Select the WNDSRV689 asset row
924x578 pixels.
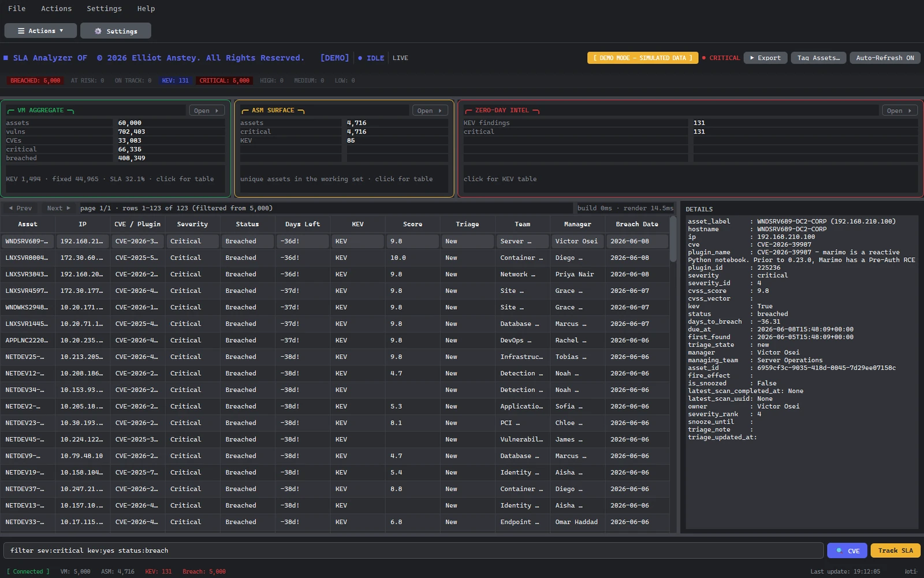click(x=335, y=241)
